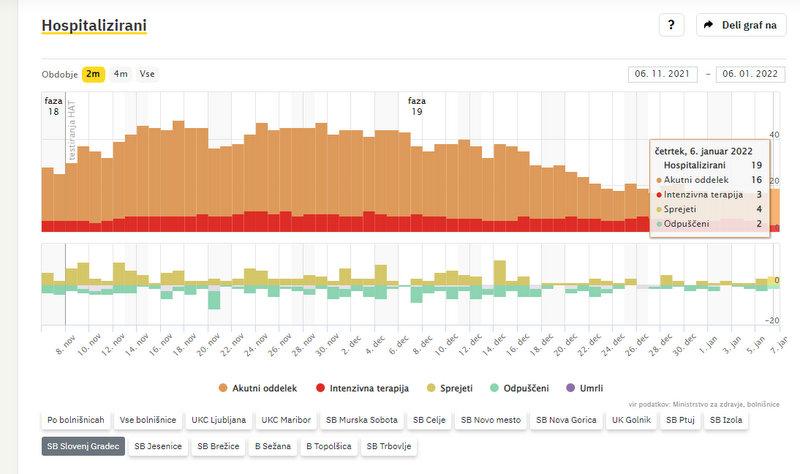Hide the Sprejeti series in legend

(x=455, y=387)
